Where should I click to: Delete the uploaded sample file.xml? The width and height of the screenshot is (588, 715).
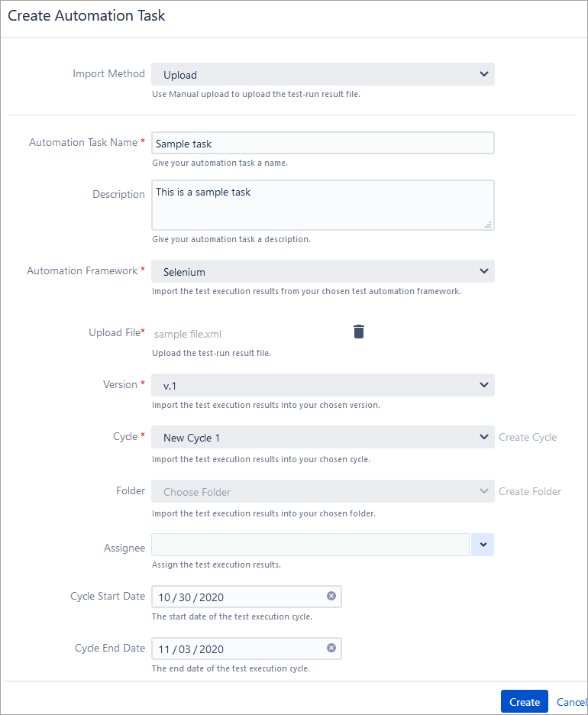[359, 332]
